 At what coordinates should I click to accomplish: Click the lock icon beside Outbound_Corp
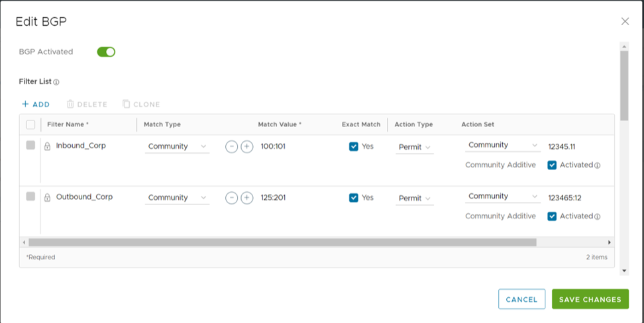[x=47, y=197]
